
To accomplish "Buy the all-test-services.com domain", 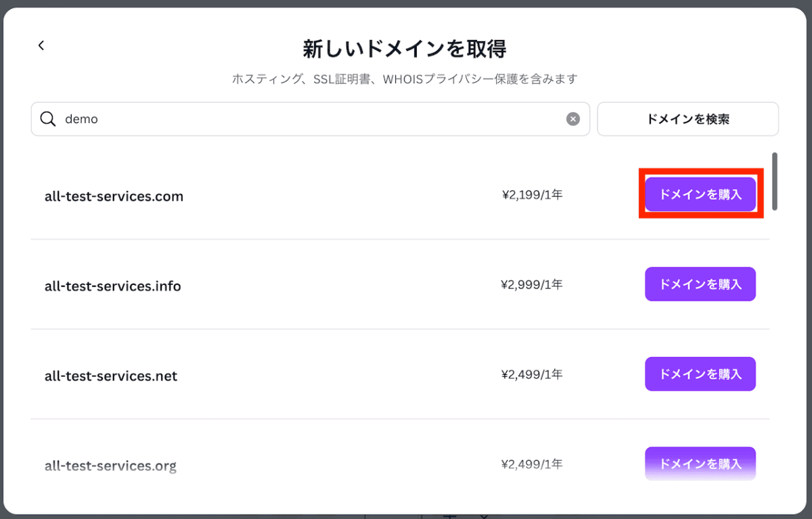I will click(700, 195).
